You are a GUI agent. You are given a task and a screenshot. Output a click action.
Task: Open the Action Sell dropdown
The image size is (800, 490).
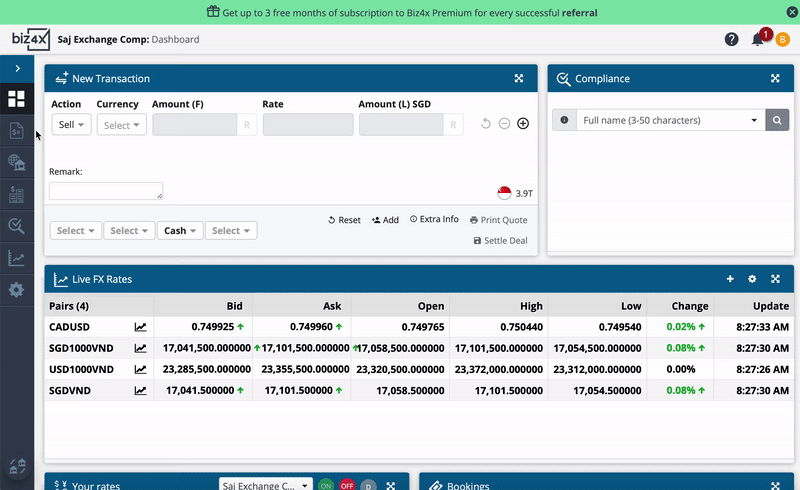tap(71, 125)
